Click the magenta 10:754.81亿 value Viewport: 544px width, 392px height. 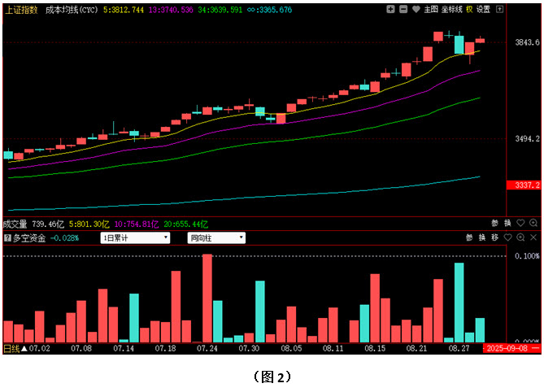click(x=137, y=224)
